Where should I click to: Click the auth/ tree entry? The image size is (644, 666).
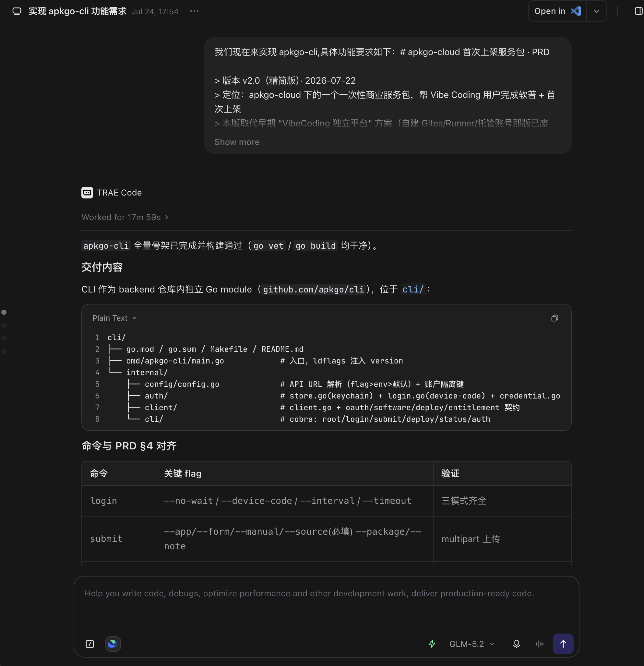156,396
